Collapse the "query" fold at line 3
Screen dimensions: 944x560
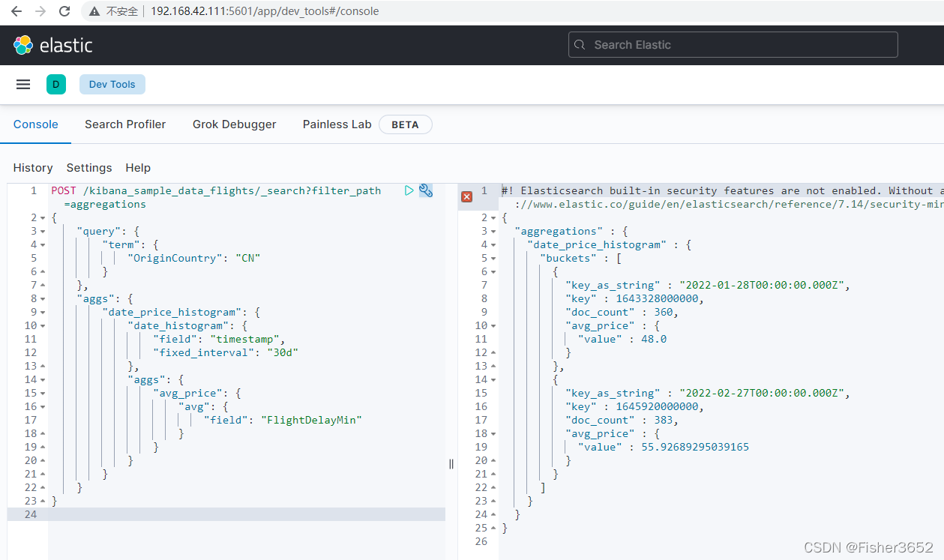coord(43,232)
